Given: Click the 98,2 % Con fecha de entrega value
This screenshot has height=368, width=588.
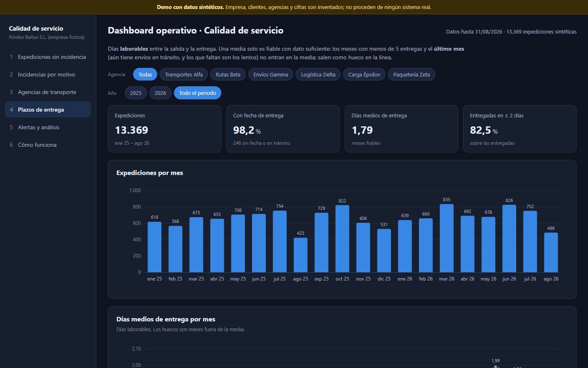Looking at the screenshot, I should point(247,130).
